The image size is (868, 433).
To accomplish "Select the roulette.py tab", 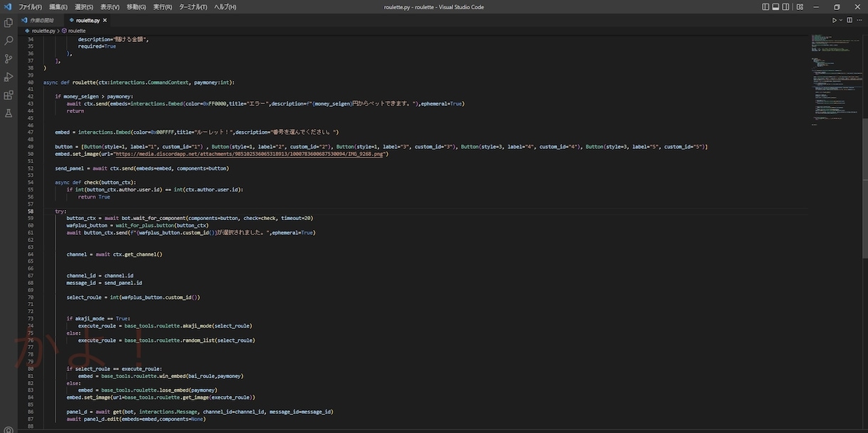I will click(x=87, y=20).
